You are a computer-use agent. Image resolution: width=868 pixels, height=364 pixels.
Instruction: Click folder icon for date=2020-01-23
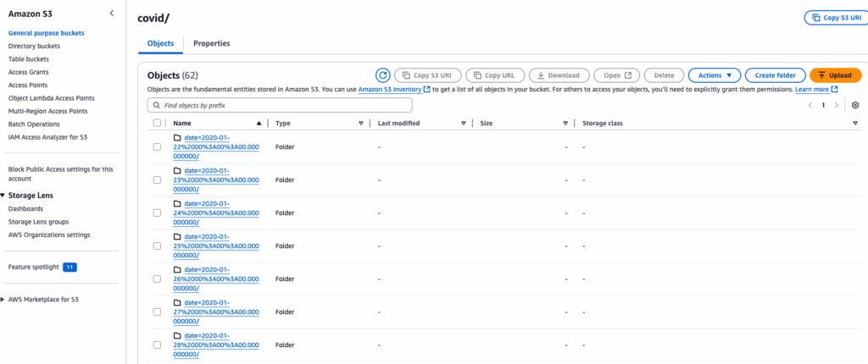pyautogui.click(x=177, y=171)
